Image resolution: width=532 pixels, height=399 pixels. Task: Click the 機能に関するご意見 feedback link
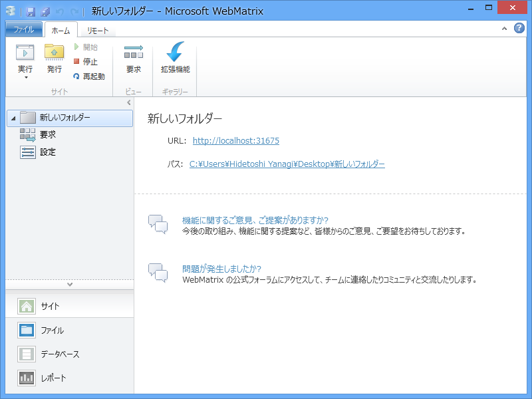(255, 221)
